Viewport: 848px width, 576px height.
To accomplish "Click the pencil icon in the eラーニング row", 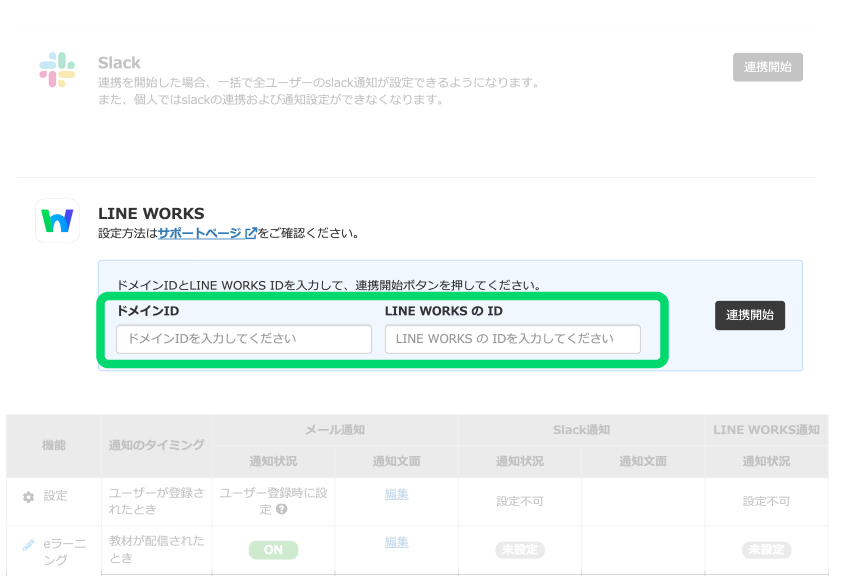I will coord(28,545).
